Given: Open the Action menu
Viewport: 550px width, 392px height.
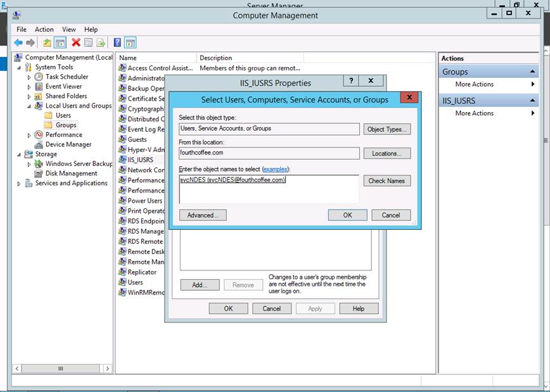Looking at the screenshot, I should click(x=44, y=29).
